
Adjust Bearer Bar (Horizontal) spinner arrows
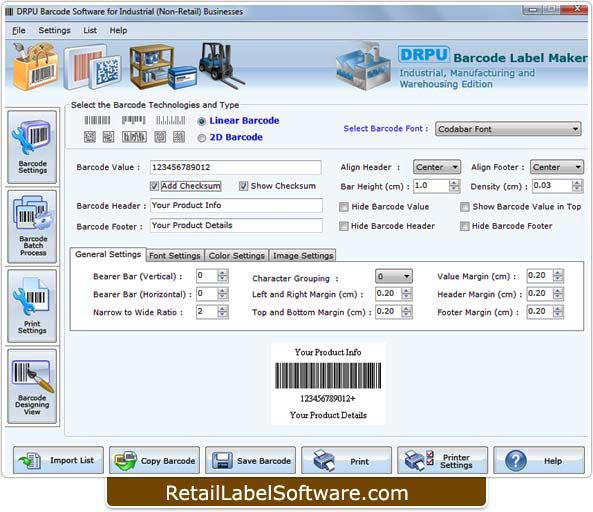tap(223, 294)
